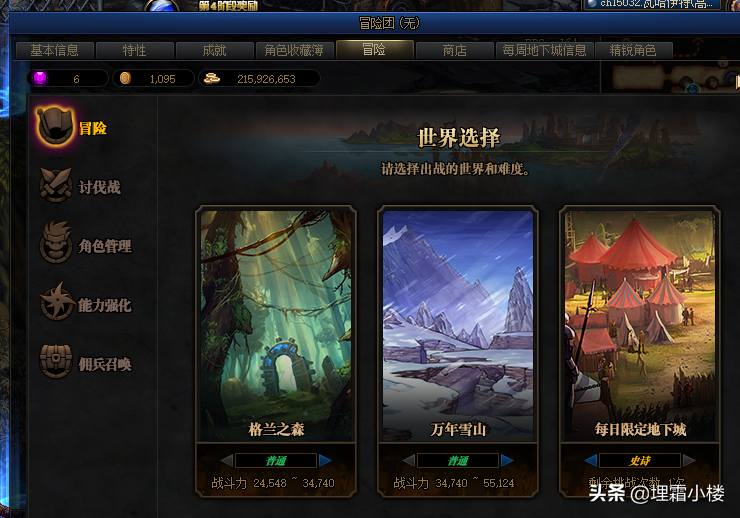This screenshot has width=740, height=518.
Task: Choose the 每日限定地下城 world card
Action: pyautogui.click(x=640, y=326)
